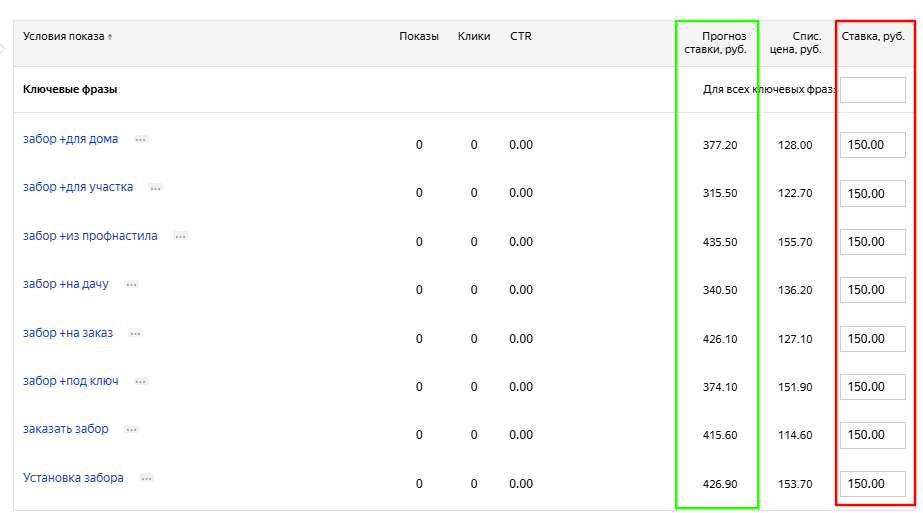Click ellipsis icon beside забор +для участка
The image size is (923, 513).
point(155,188)
